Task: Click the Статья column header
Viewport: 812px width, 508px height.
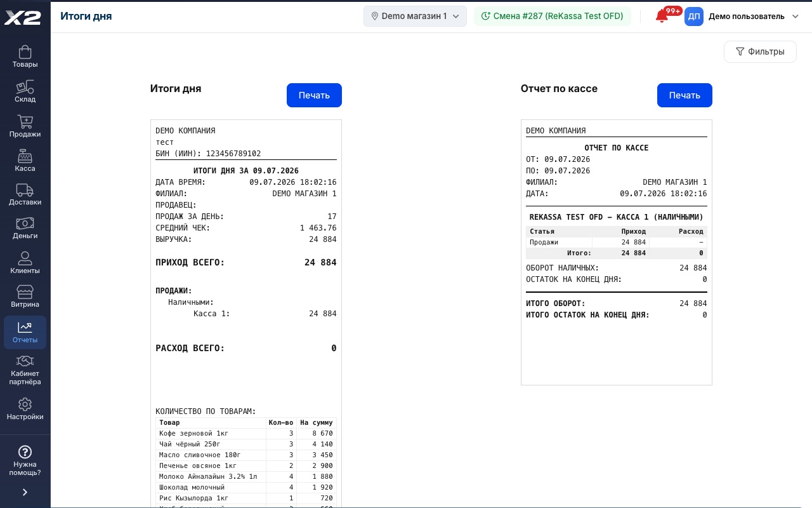Action: coord(559,232)
